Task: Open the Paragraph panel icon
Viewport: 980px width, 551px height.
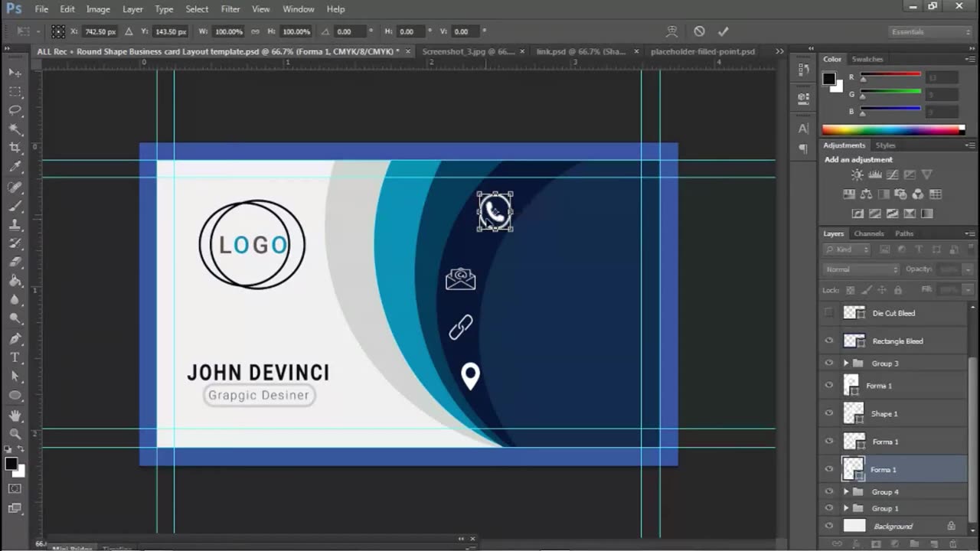Action: [803, 148]
